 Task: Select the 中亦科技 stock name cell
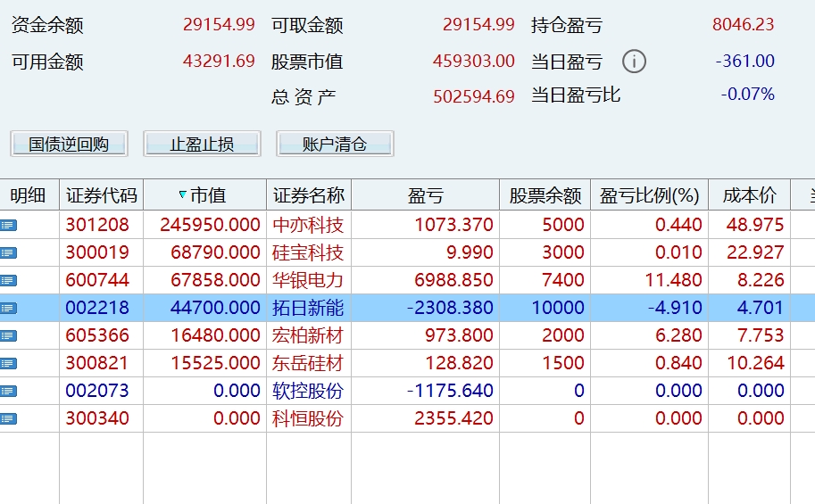click(x=309, y=225)
